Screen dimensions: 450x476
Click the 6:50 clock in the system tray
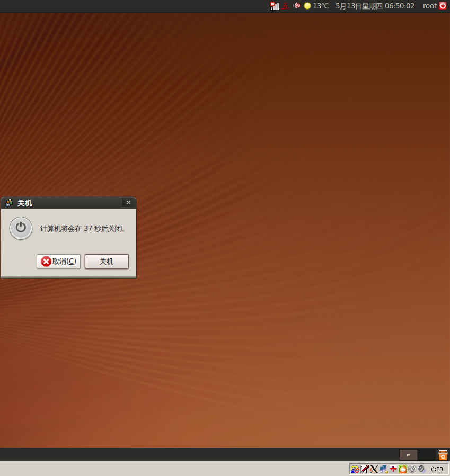[x=437, y=469]
